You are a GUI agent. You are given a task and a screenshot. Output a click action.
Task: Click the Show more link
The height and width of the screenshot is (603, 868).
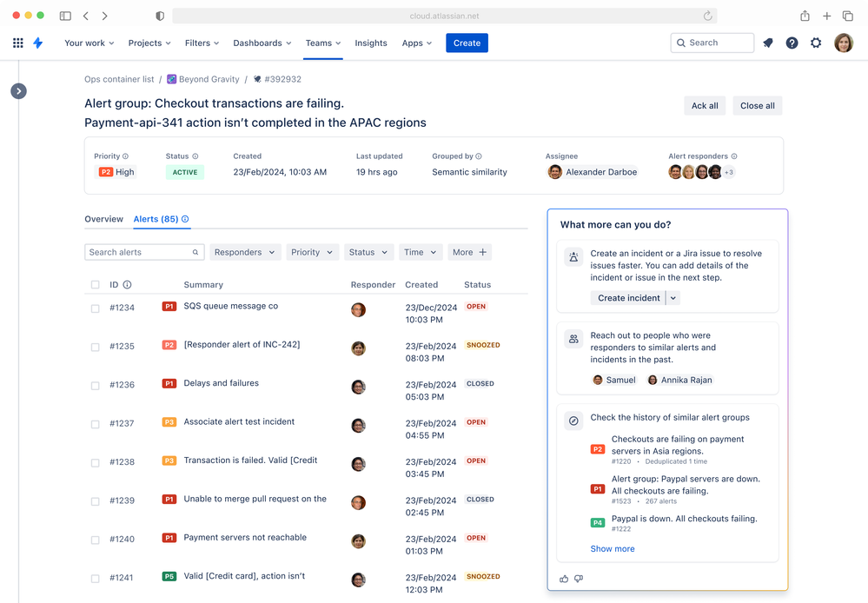click(x=613, y=549)
